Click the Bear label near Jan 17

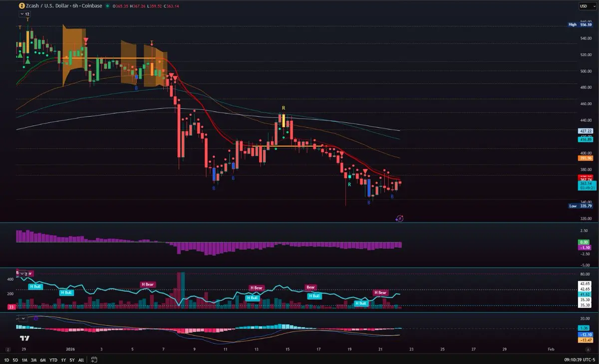311,287
